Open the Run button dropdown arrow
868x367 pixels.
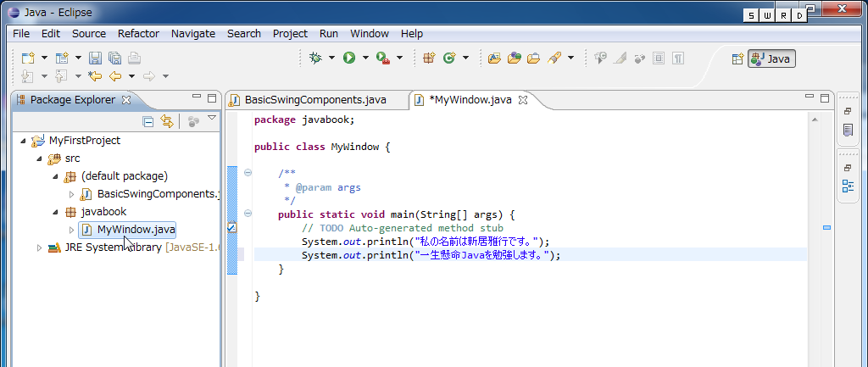[365, 58]
